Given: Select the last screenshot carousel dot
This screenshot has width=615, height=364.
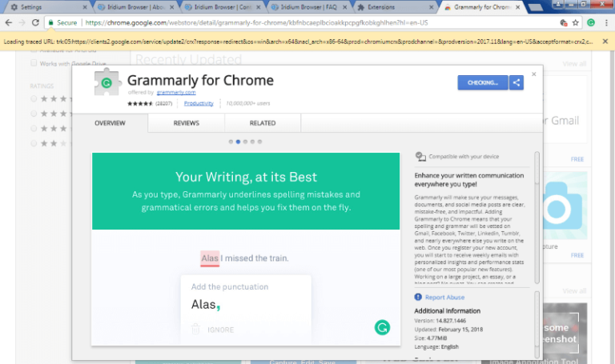Looking at the screenshot, I should click(x=258, y=142).
